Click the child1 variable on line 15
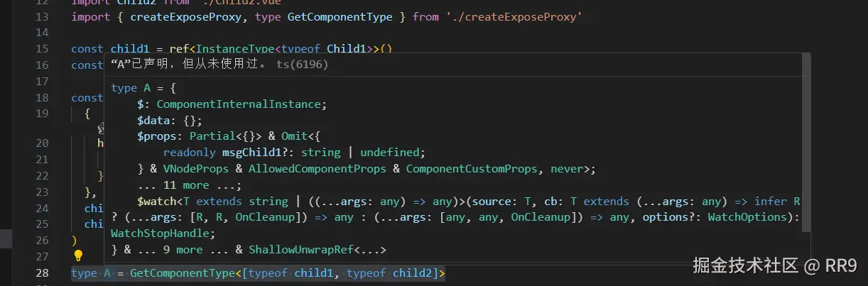Image resolution: width=868 pixels, height=286 pixels. pos(129,49)
